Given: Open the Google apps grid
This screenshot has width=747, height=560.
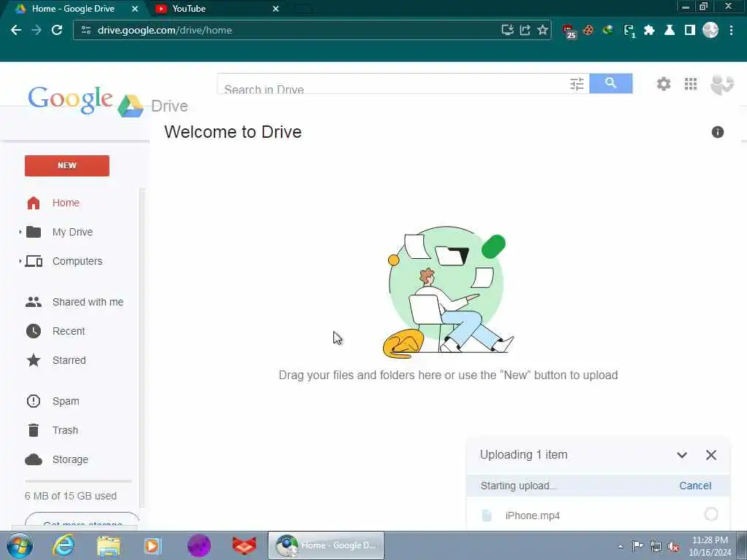Looking at the screenshot, I should pyautogui.click(x=691, y=84).
